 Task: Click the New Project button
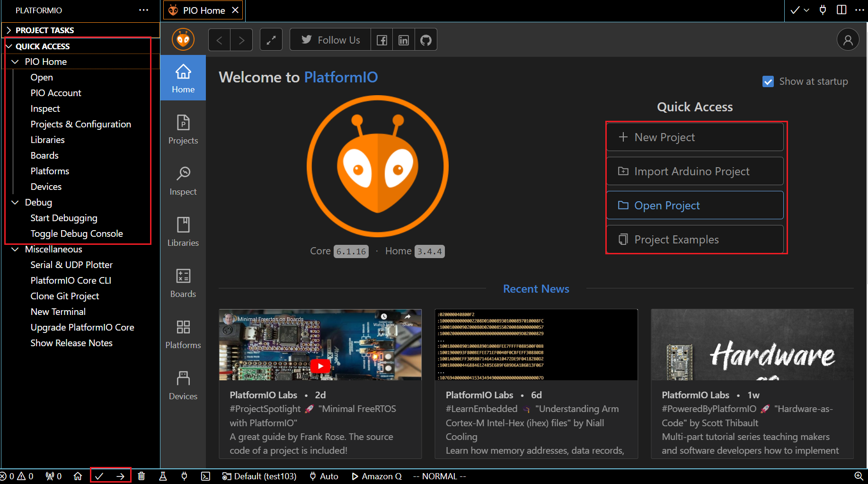tap(695, 137)
